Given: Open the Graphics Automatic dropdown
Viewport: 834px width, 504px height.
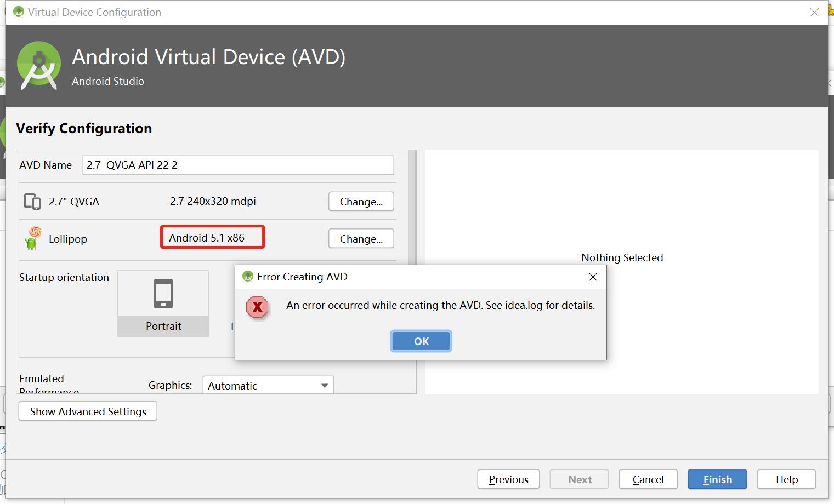Looking at the screenshot, I should point(268,386).
